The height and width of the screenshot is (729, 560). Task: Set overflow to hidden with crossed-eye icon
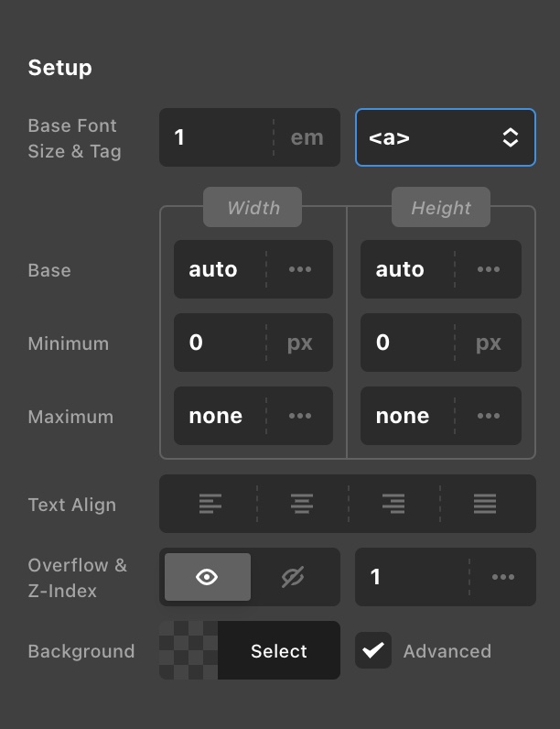(x=293, y=577)
